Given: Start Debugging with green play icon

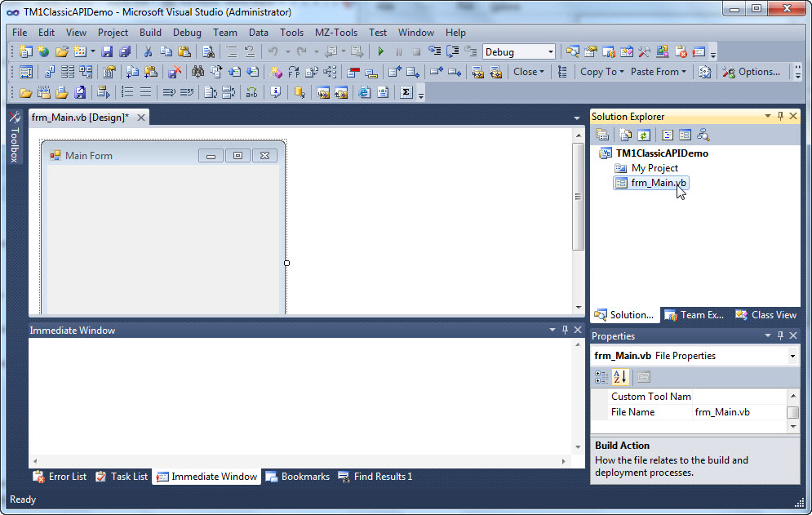Looking at the screenshot, I should pyautogui.click(x=380, y=51).
